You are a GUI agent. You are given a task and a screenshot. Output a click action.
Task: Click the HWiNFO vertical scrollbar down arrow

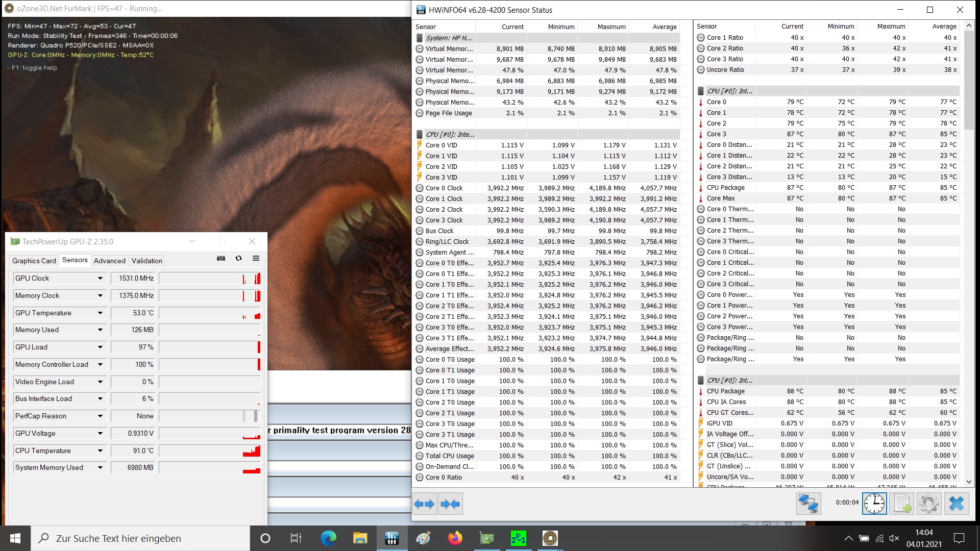(969, 481)
